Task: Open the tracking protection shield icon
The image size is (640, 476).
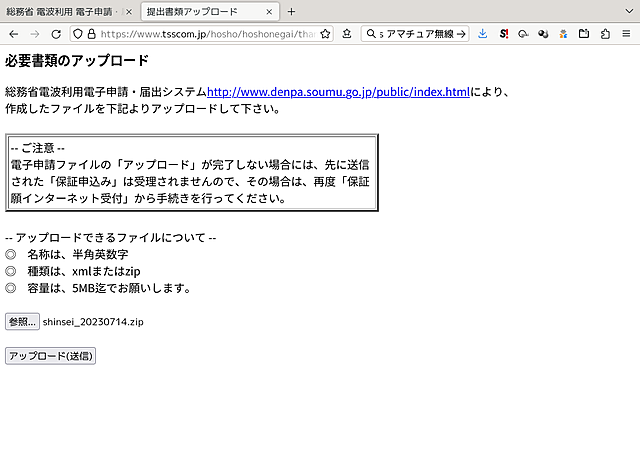Action: pyautogui.click(x=78, y=34)
